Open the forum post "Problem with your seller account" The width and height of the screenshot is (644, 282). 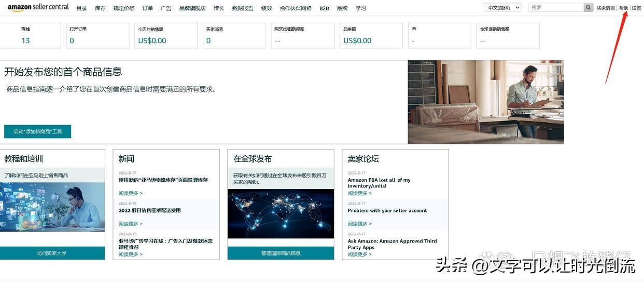[387, 211]
